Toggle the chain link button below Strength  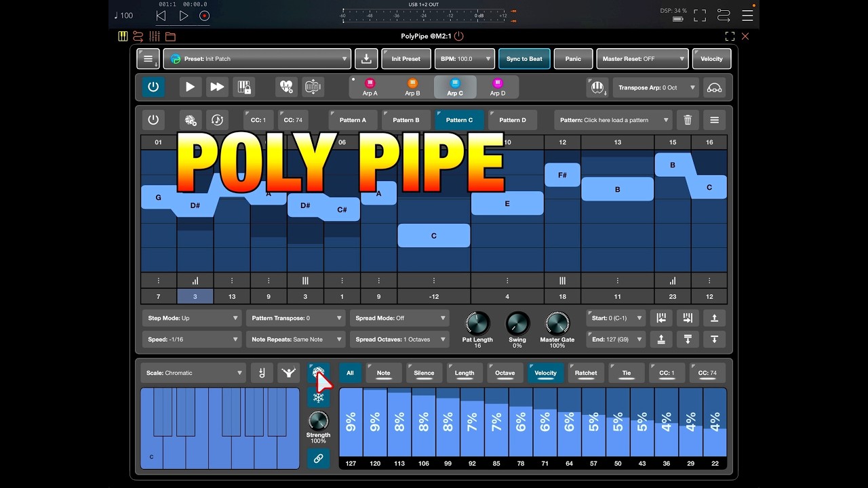click(x=318, y=459)
